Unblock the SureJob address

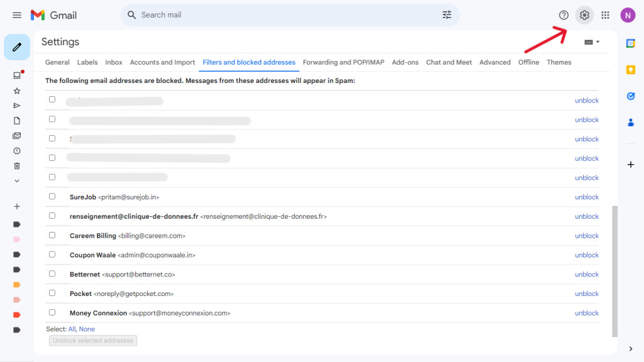pos(587,197)
